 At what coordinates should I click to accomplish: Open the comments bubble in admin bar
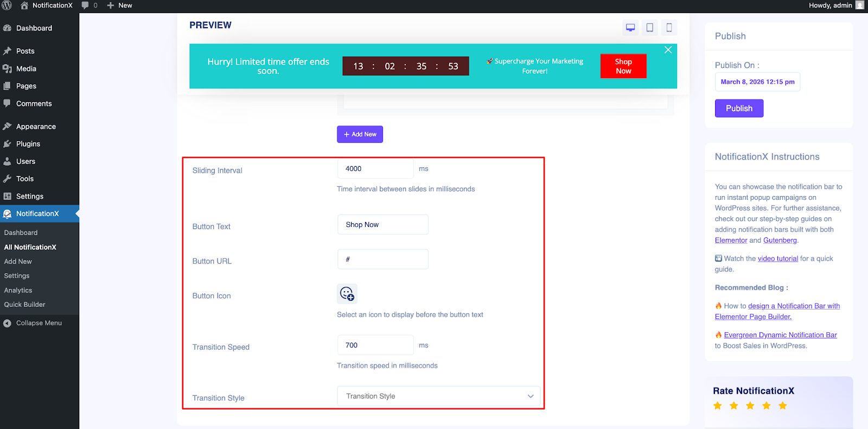coord(90,5)
